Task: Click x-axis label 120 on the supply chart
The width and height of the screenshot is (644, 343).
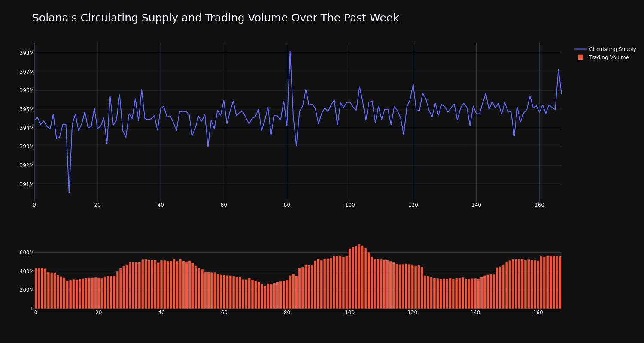Action: [413, 205]
